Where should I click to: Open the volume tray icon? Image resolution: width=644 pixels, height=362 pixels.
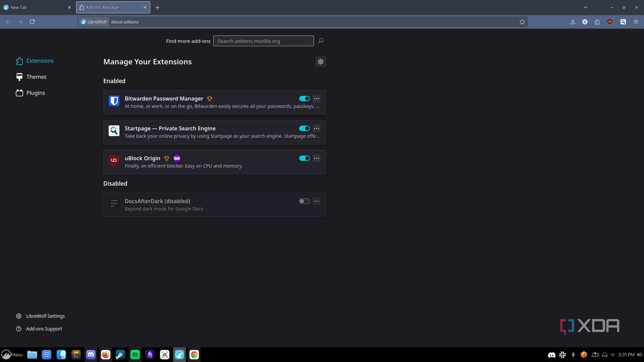(x=639, y=355)
